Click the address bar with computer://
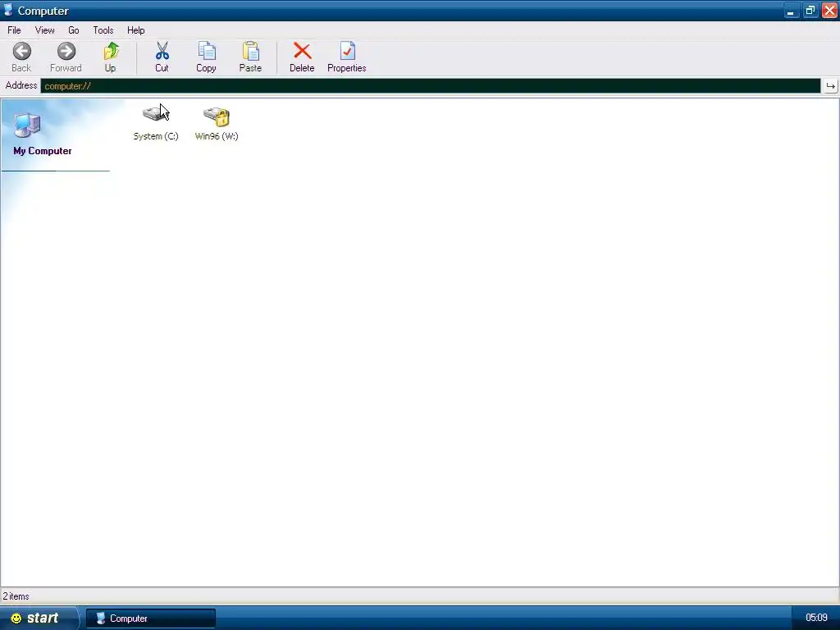 tap(430, 85)
